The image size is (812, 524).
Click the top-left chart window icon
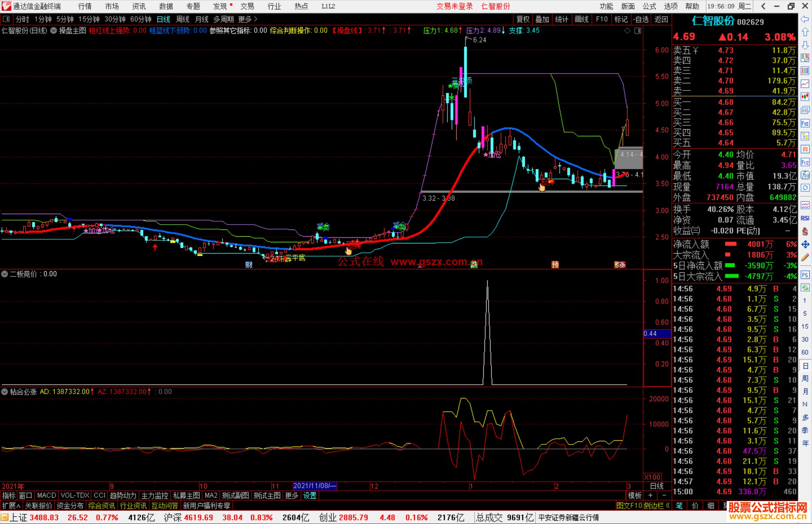coord(6,19)
